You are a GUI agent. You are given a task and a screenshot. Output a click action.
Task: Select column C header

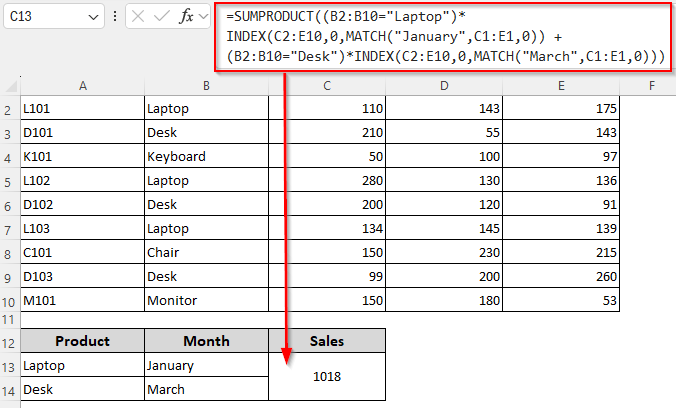point(327,86)
